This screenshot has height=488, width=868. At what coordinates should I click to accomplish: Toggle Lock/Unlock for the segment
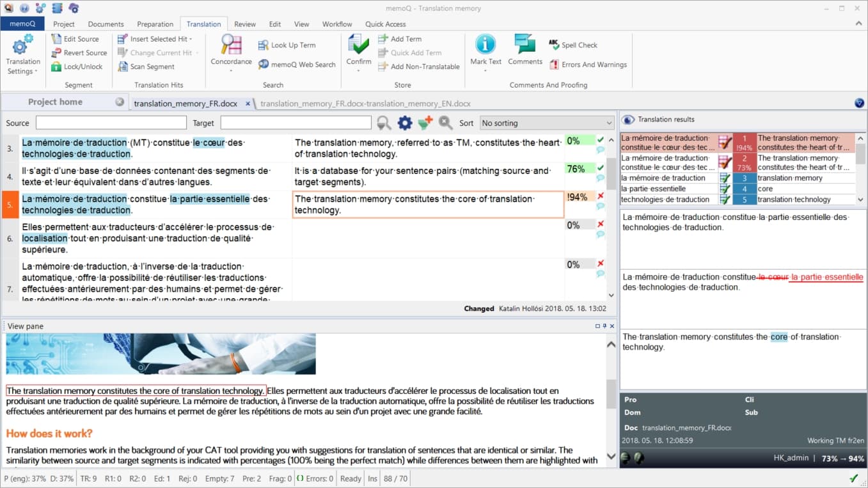(x=77, y=67)
